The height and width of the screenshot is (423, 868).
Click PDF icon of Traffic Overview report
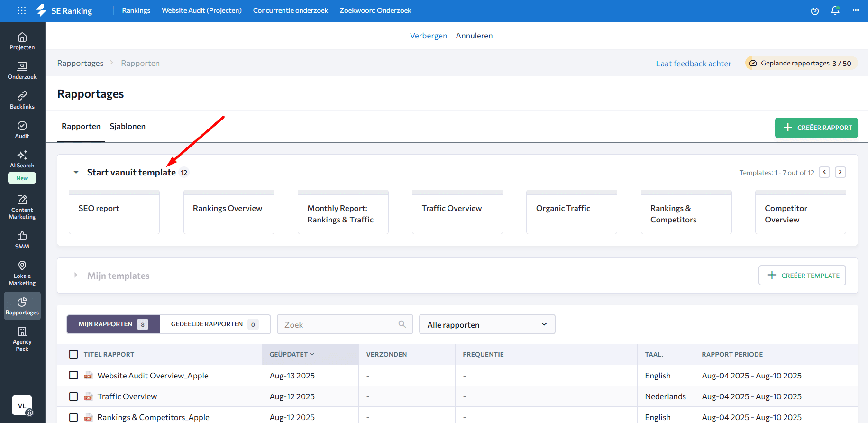(x=88, y=396)
